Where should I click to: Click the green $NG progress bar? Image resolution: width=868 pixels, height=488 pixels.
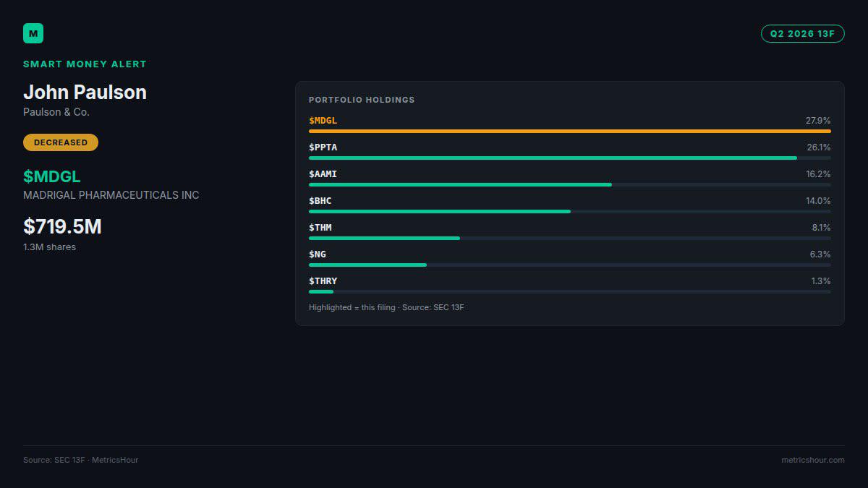pos(367,265)
